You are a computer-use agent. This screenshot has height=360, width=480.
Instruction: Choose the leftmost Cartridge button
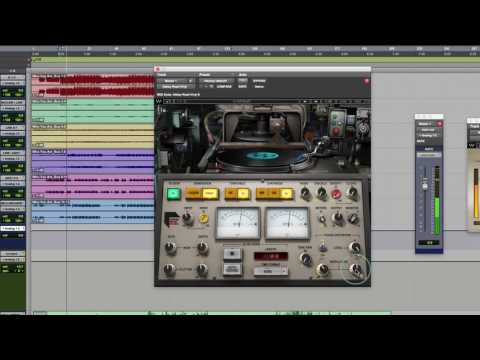point(262,193)
